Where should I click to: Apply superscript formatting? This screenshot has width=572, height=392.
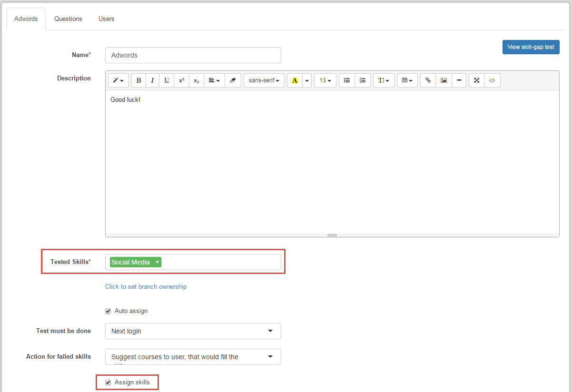click(x=181, y=80)
